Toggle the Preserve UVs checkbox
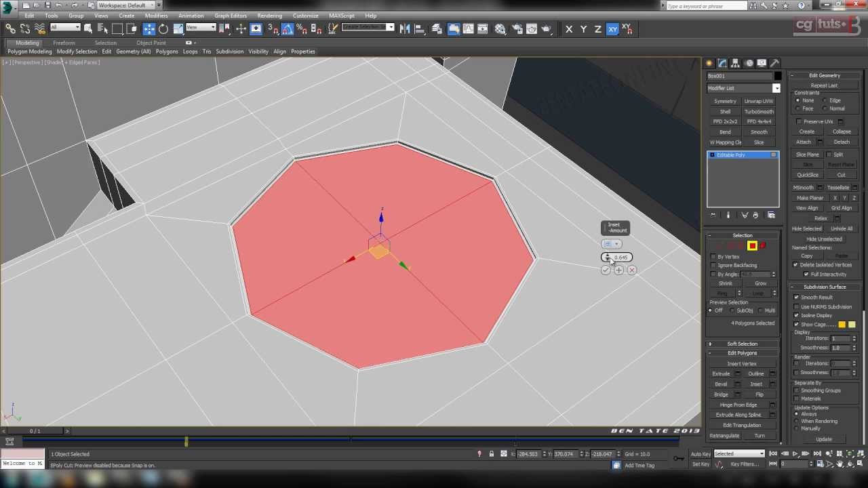Image resolution: width=868 pixels, height=488 pixels. (x=800, y=121)
